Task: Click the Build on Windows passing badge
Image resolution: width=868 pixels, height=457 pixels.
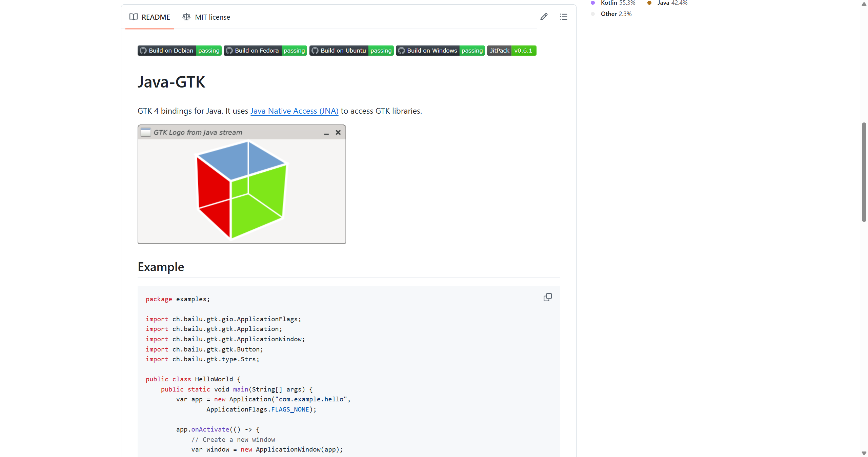Action: 440,50
